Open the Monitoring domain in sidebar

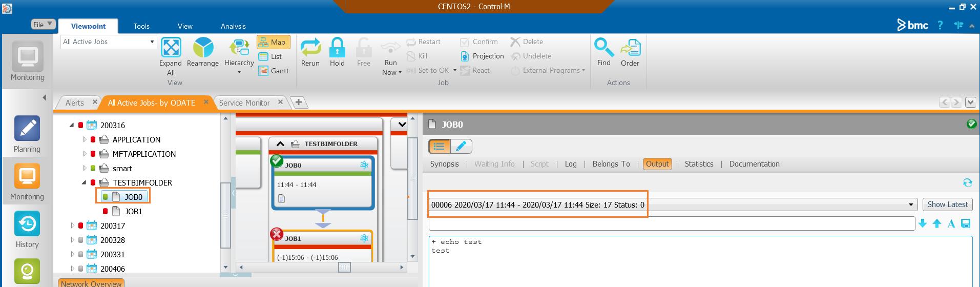pyautogui.click(x=27, y=182)
